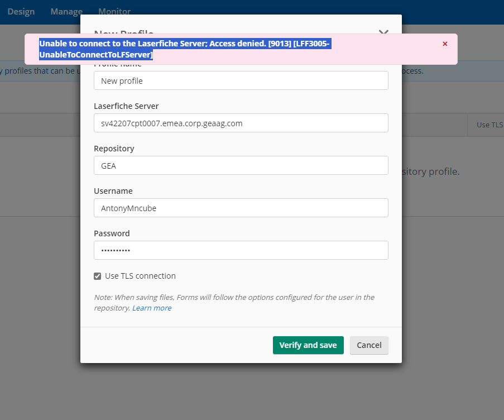Dismiss the red error banner
The height and width of the screenshot is (420, 504).
point(445,44)
